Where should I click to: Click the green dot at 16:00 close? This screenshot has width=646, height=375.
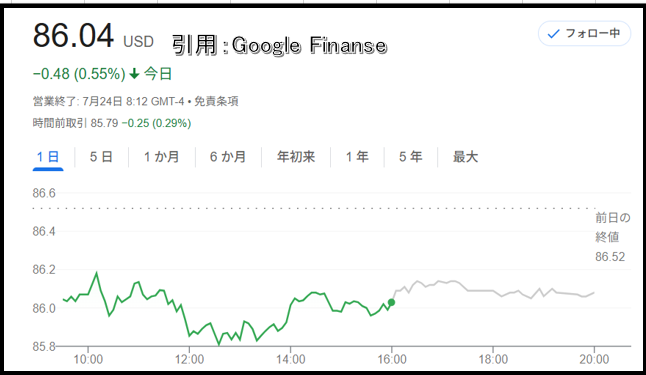(x=391, y=302)
